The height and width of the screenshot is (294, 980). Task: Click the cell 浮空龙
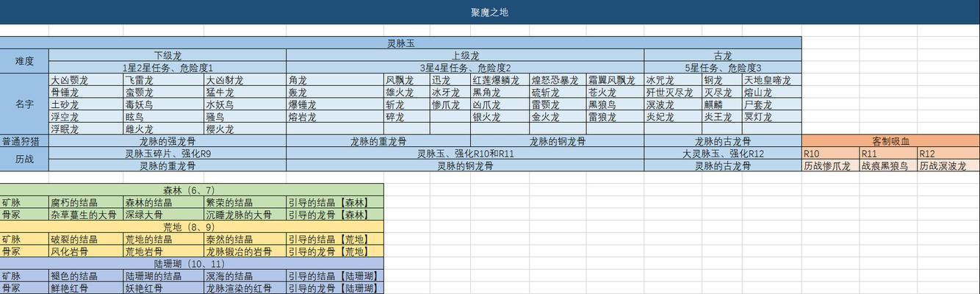point(86,116)
